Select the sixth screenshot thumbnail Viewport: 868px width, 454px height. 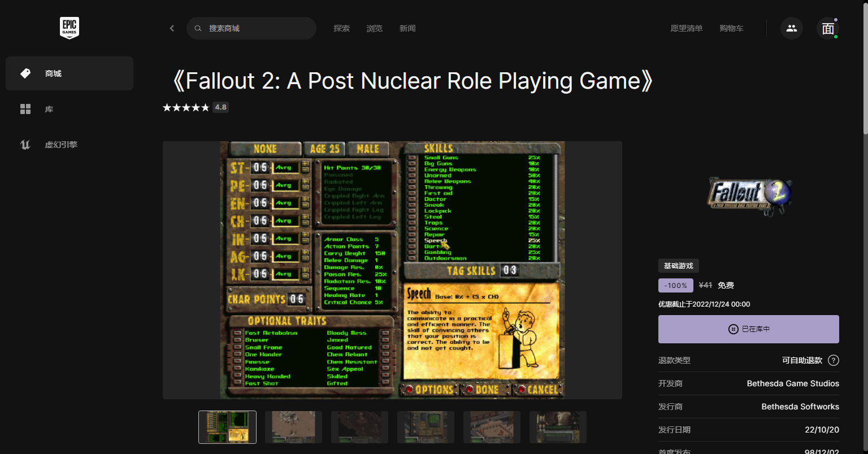[x=558, y=427]
